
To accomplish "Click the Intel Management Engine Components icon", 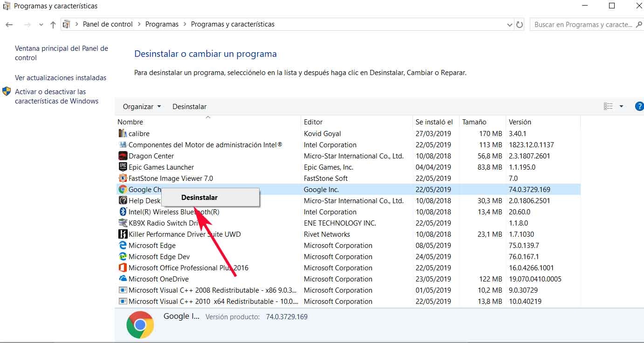I will (x=123, y=145).
